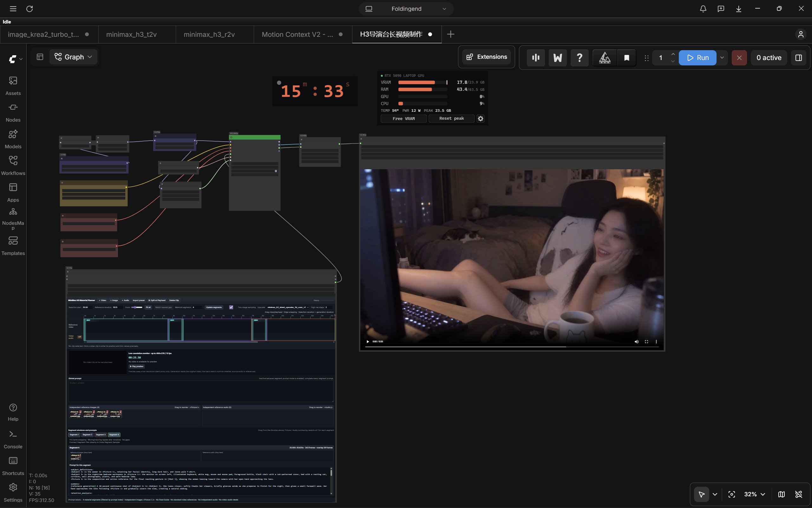This screenshot has width=812, height=508.
Task: Open the Shortcuts panel
Action: (13, 466)
